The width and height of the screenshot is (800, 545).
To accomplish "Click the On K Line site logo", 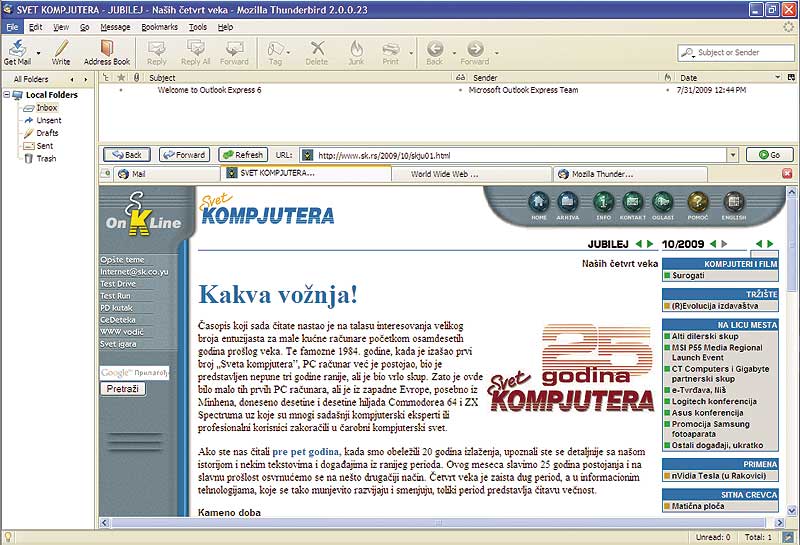I will coord(144,214).
